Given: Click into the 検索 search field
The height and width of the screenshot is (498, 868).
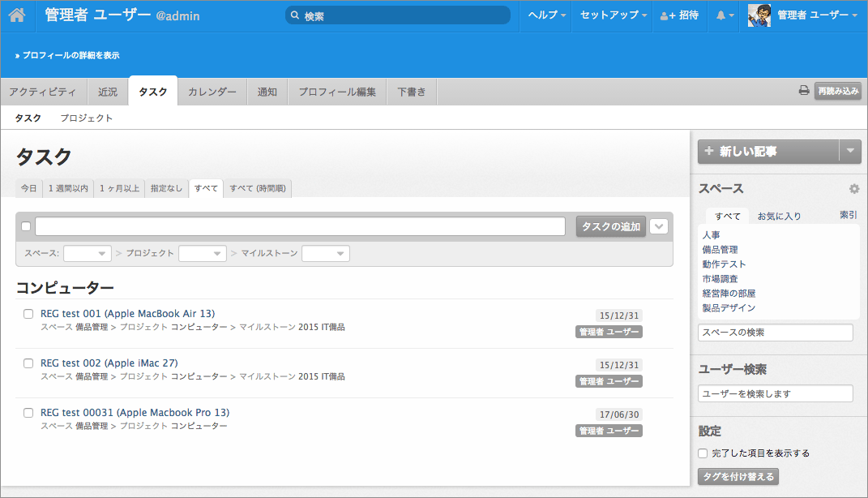Looking at the screenshot, I should click(397, 15).
